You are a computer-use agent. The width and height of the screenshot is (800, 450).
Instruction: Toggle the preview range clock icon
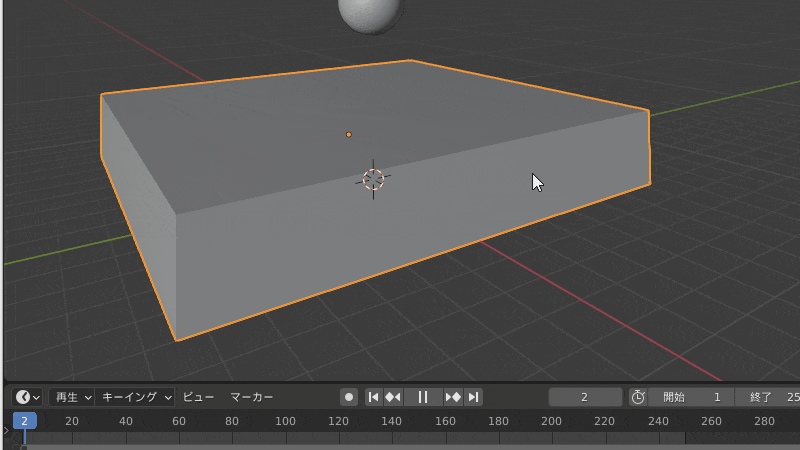tap(638, 397)
